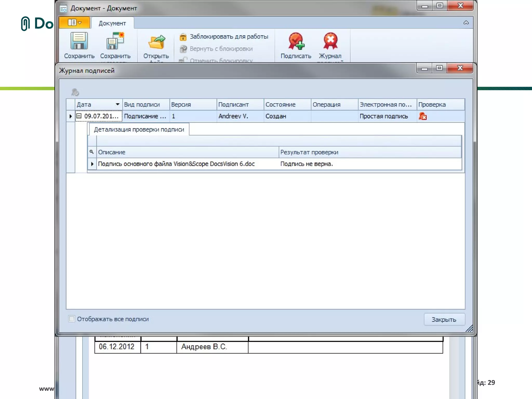This screenshot has height=399, width=532.
Task: Click the verify signature icon above the table
Action: tap(75, 92)
